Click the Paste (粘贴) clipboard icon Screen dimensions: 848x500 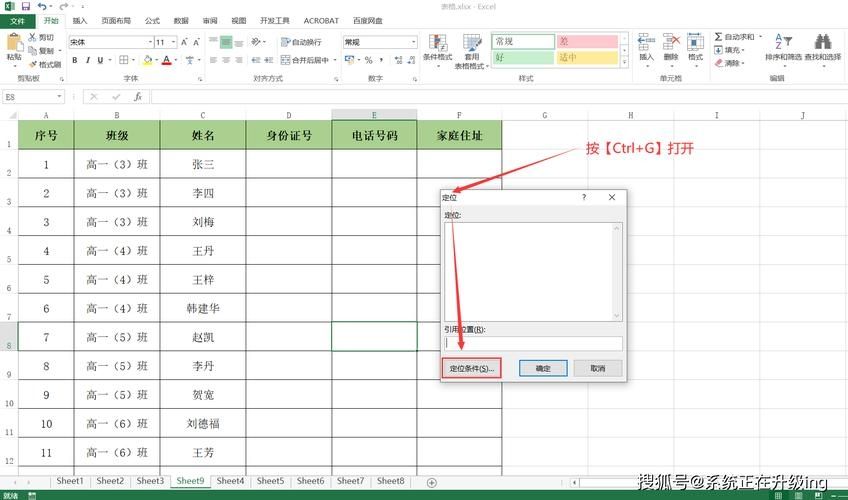[14, 43]
